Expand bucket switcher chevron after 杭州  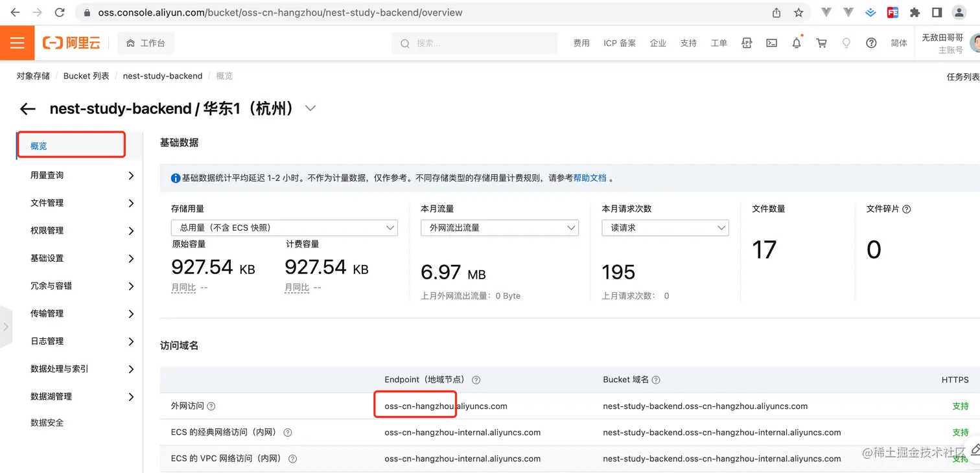[310, 108]
